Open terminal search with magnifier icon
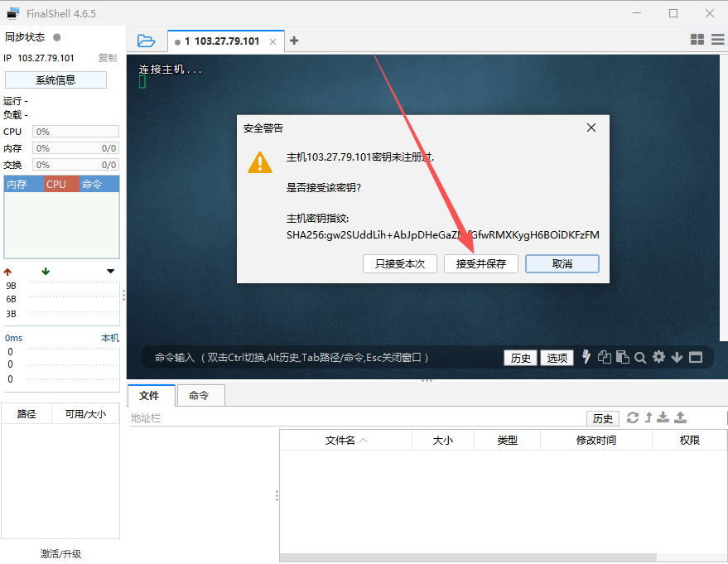728x564 pixels. (640, 358)
